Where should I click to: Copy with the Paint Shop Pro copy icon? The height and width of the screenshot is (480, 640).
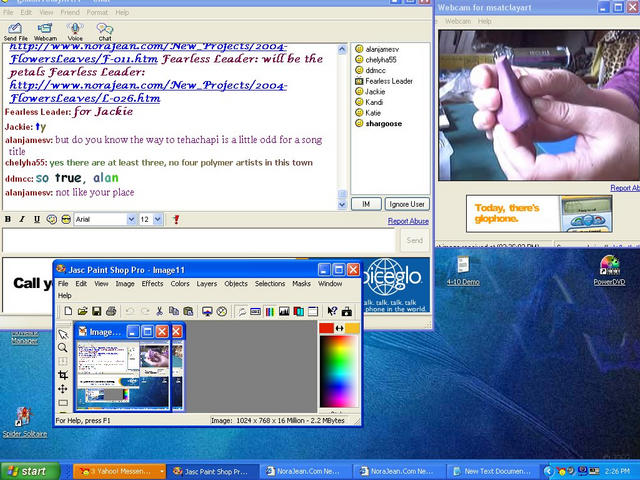coord(174,311)
